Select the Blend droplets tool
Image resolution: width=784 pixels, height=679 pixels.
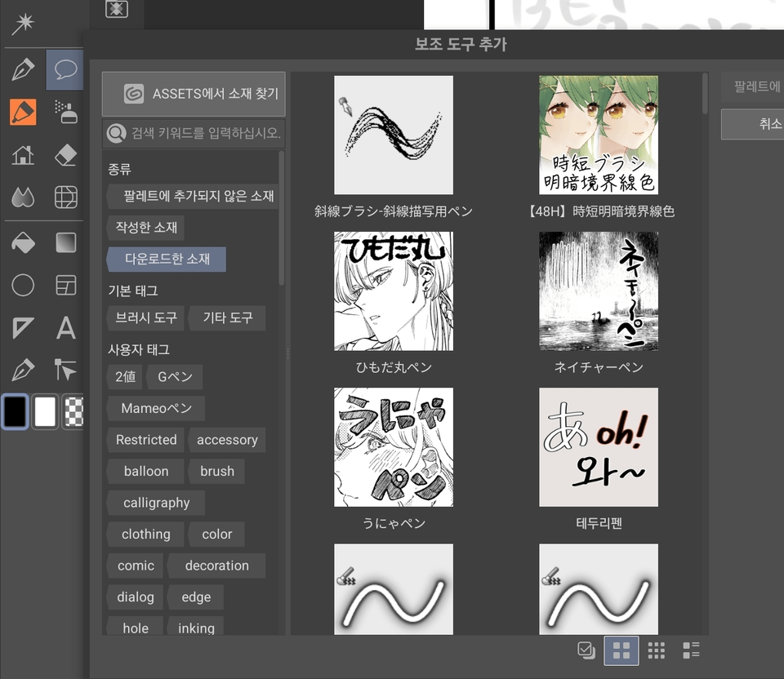(23, 197)
